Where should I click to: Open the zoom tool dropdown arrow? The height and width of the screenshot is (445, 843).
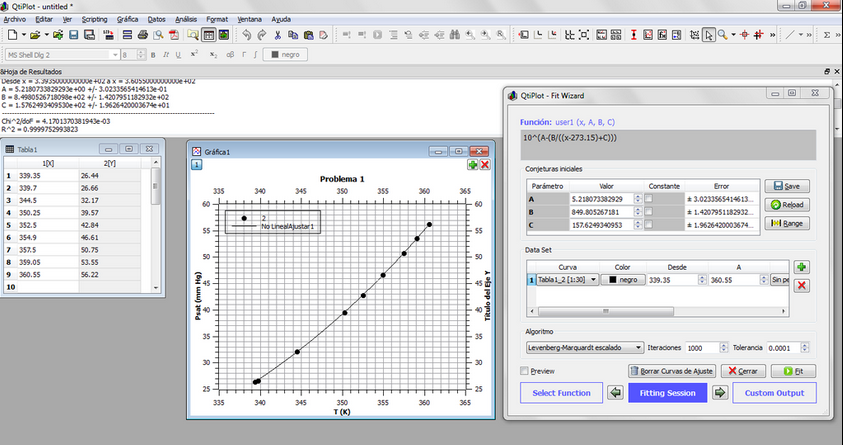pyautogui.click(x=733, y=35)
